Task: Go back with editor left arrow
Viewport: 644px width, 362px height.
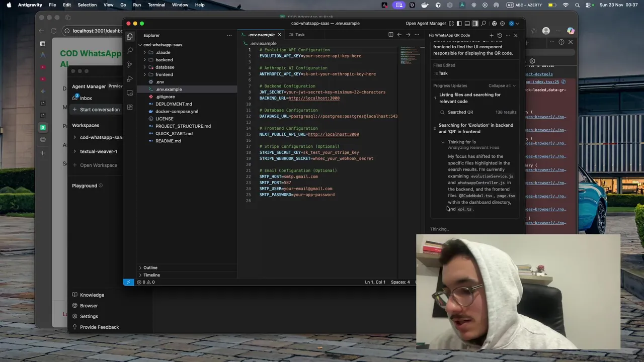Action: click(399, 35)
